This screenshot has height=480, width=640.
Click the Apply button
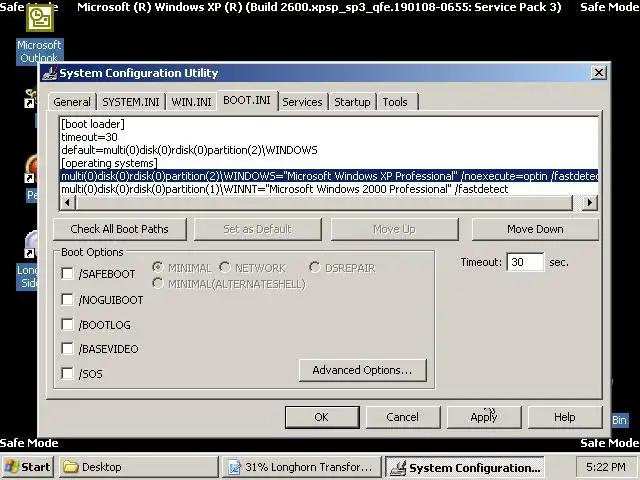coord(484,417)
